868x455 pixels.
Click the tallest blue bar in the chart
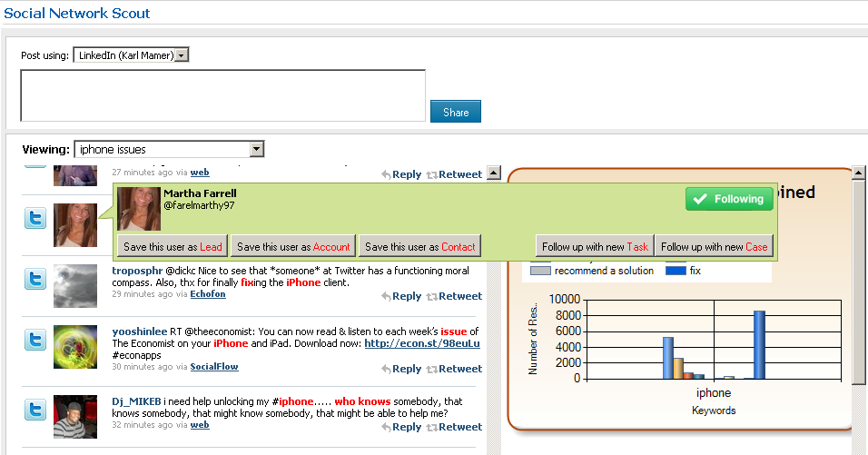pyautogui.click(x=759, y=345)
